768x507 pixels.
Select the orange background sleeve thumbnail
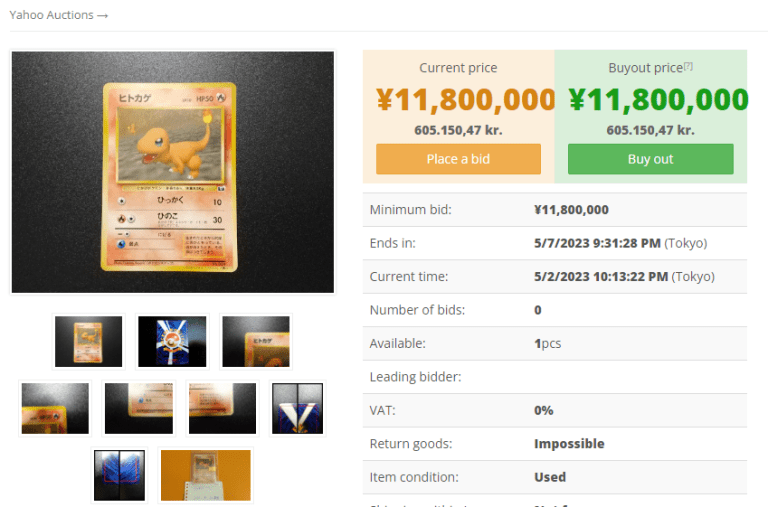[x=206, y=475]
